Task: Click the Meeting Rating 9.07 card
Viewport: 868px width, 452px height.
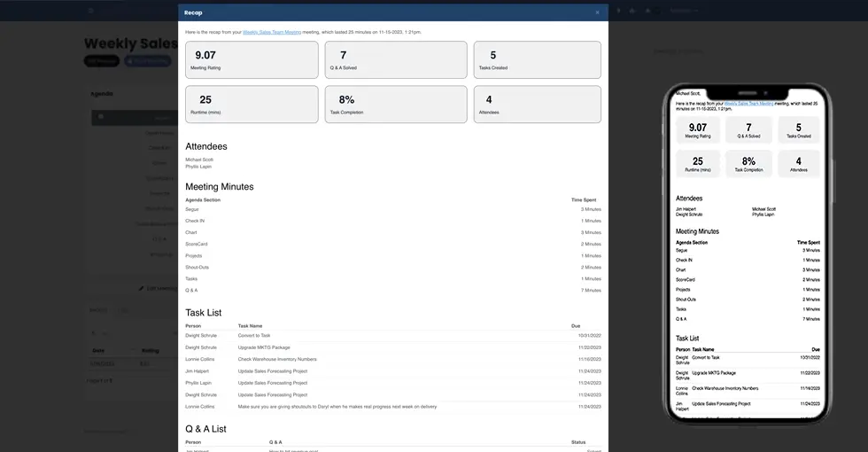Action: pos(252,59)
